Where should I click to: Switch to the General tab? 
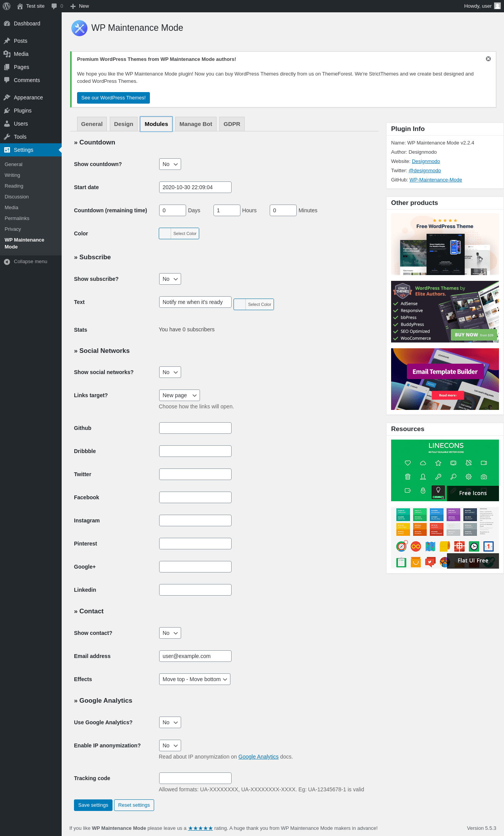(x=92, y=124)
